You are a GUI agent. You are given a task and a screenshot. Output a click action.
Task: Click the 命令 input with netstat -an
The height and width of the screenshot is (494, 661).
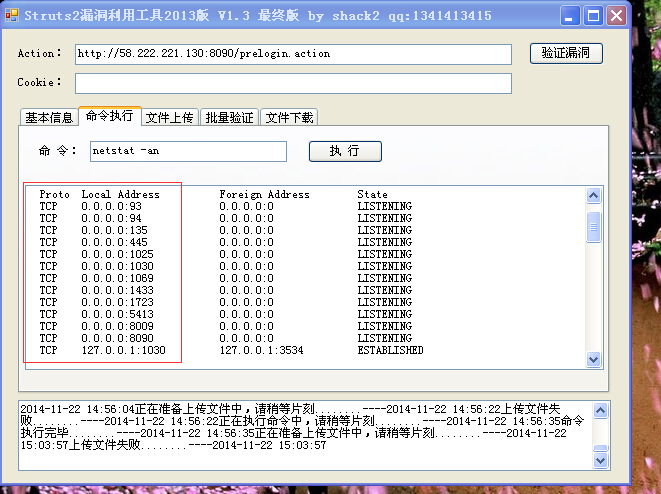[x=188, y=151]
